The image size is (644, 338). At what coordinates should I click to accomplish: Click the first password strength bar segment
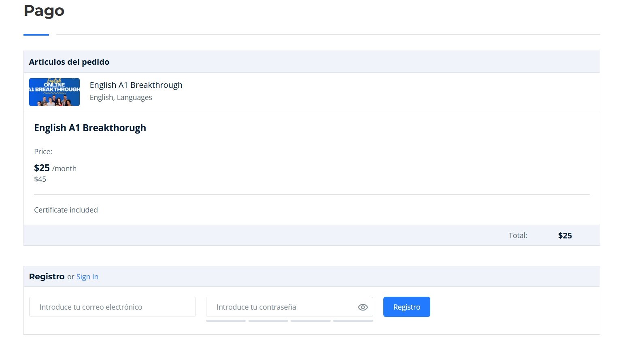[x=226, y=321]
